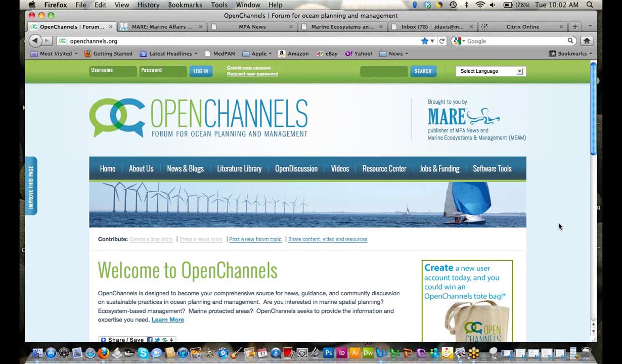This screenshot has width=622, height=364.
Task: Expand the Most Visited bookmarks folder
Action: pos(54,54)
